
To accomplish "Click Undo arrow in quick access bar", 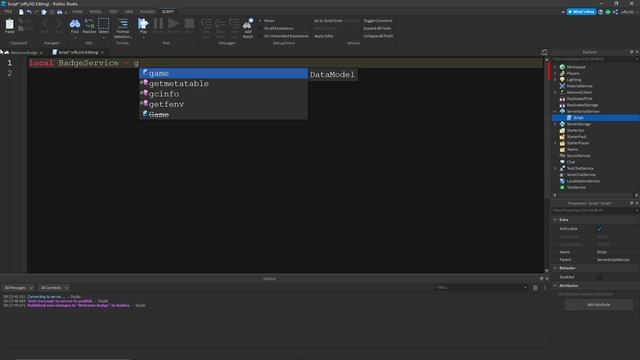I will pyautogui.click(x=29, y=12).
